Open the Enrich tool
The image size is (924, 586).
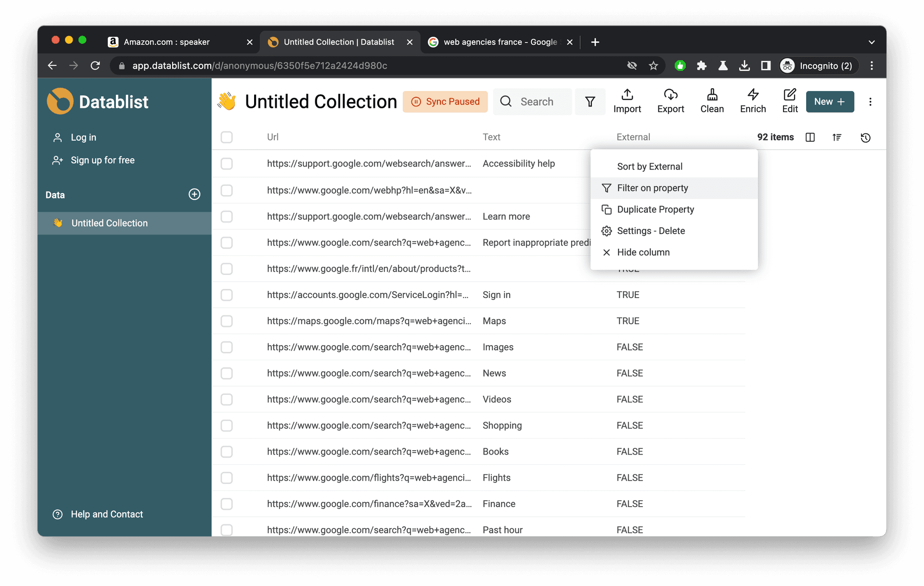(x=753, y=101)
